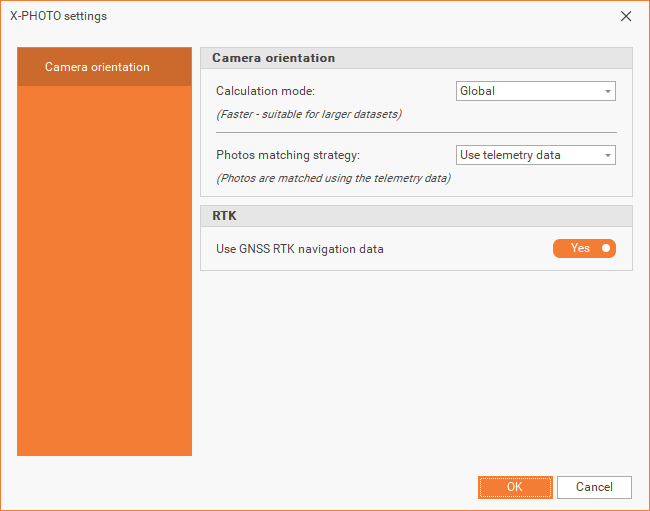This screenshot has height=511, width=650.
Task: Click the arrow beside Use telemetry data
Action: pyautogui.click(x=607, y=156)
